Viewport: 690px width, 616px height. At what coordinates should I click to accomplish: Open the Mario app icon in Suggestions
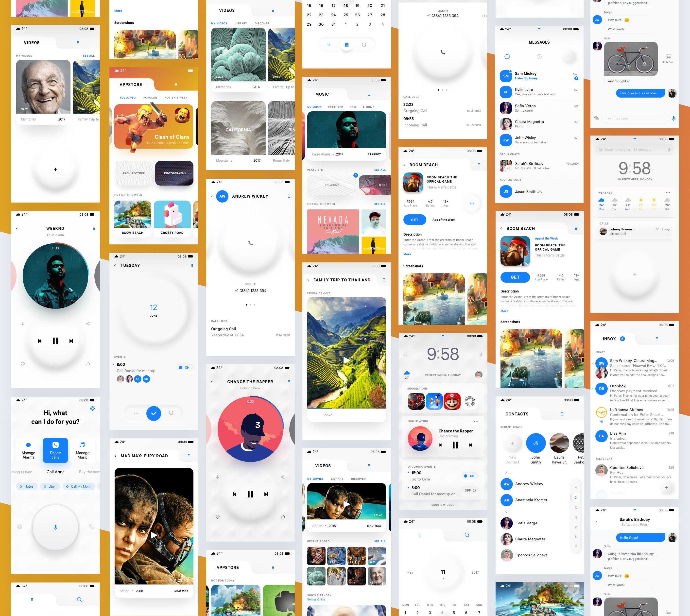452,401
